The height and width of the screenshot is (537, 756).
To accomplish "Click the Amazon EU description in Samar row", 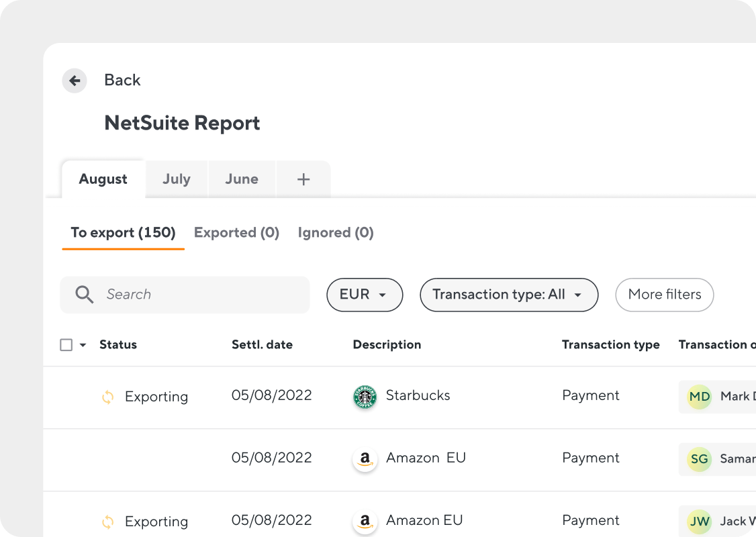I will coord(426,458).
